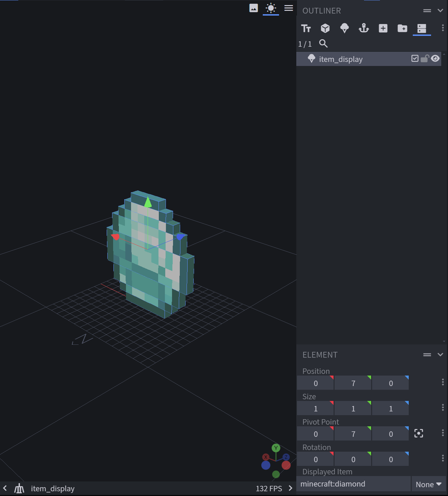Screen dimensions: 448x496
Task: Click red X-axis move handle gizmo
Action: tap(115, 236)
